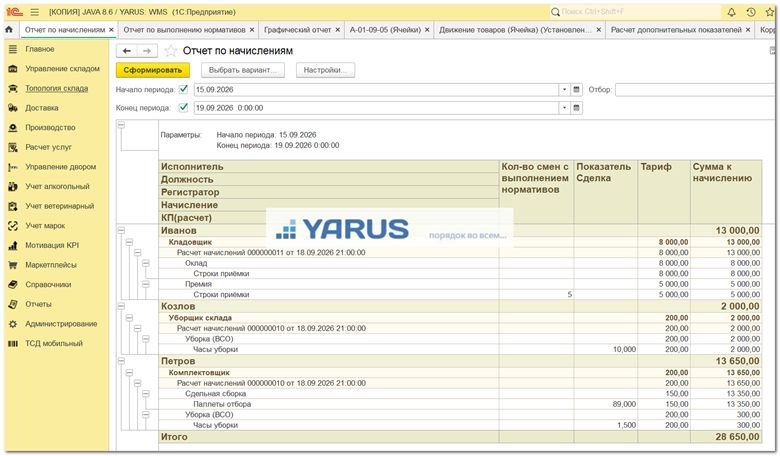Click Учет марок sidebar icon
This screenshot has height=456, width=780.
(13, 226)
